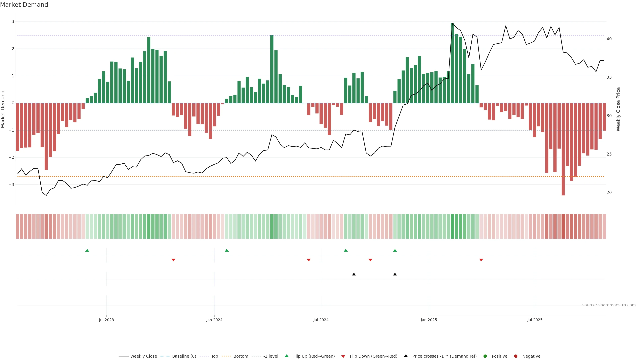The height and width of the screenshot is (362, 644).
Task: Click the first green flip-up marker before Jul 2023
Action: tap(87, 251)
